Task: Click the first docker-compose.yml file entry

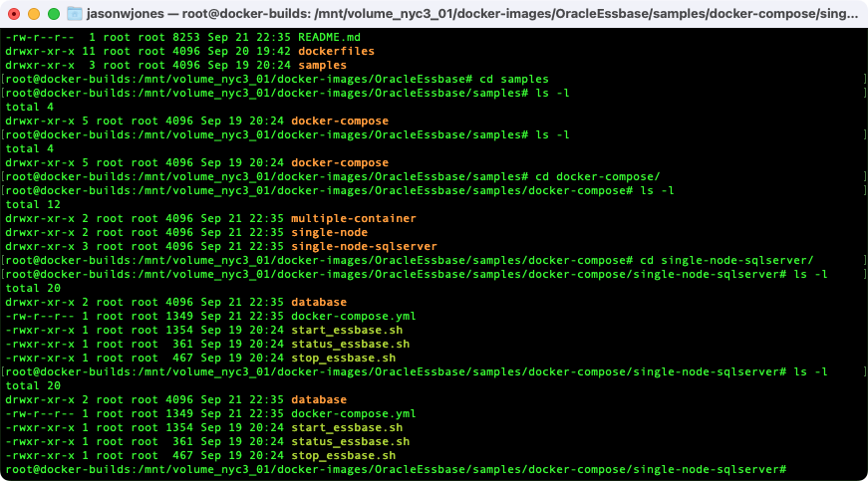Action: tap(353, 316)
